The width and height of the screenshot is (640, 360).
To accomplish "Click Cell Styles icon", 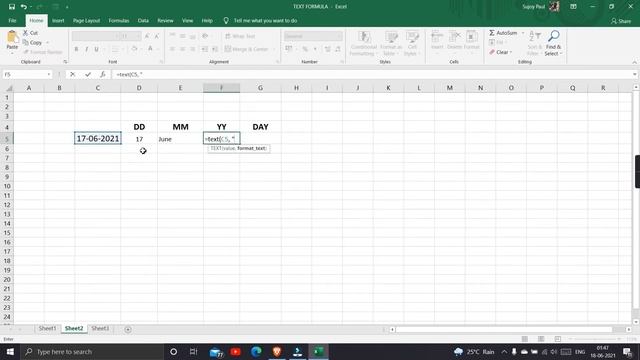I will pyautogui.click(x=411, y=43).
